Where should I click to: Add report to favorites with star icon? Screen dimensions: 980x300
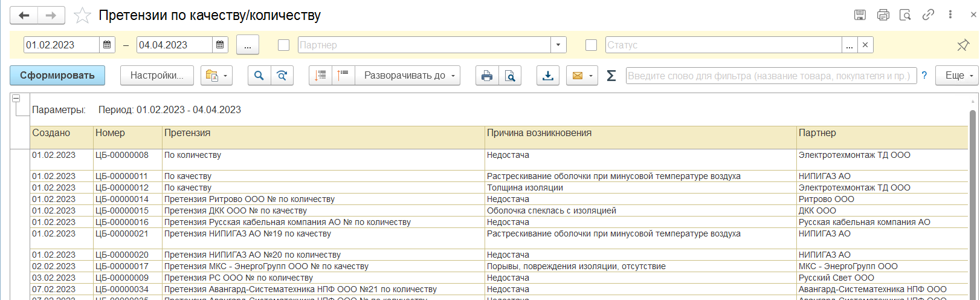82,15
